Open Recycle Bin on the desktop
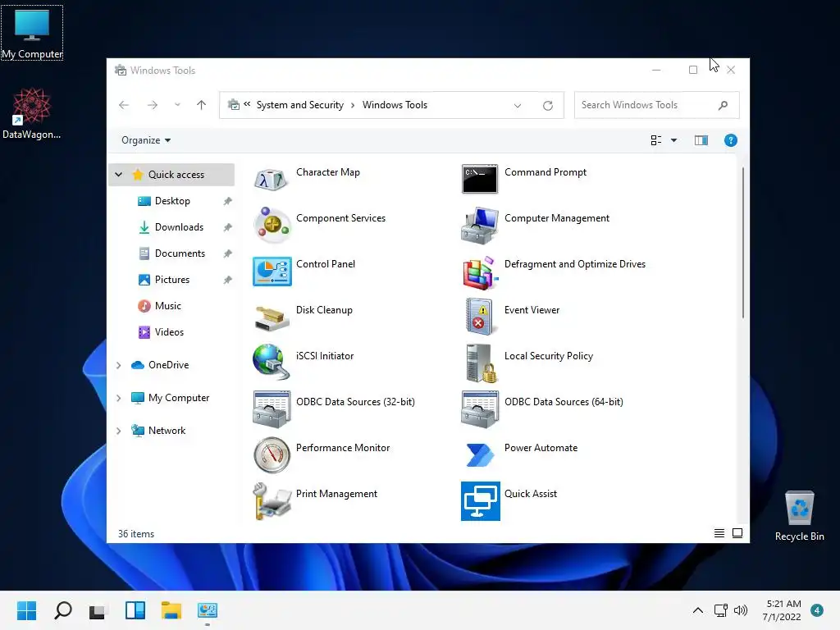 [799, 515]
